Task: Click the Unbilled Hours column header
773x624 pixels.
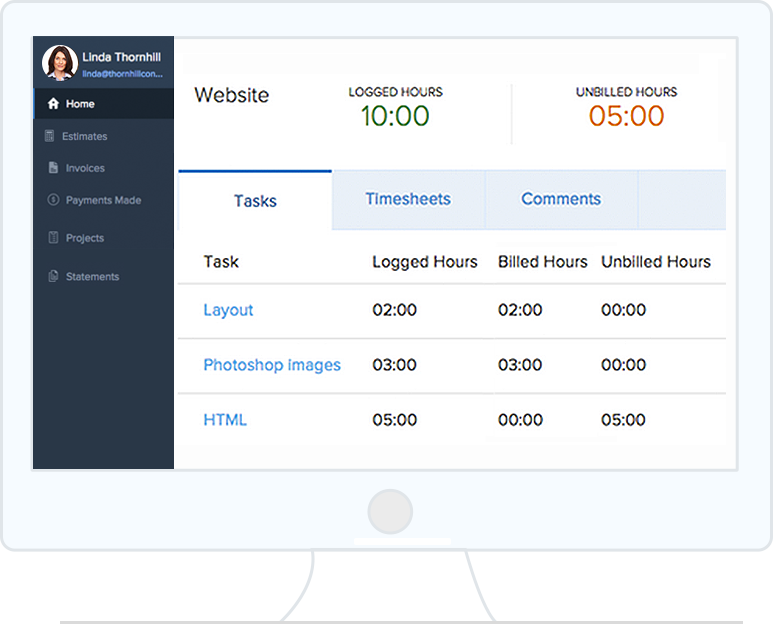Action: (x=656, y=262)
